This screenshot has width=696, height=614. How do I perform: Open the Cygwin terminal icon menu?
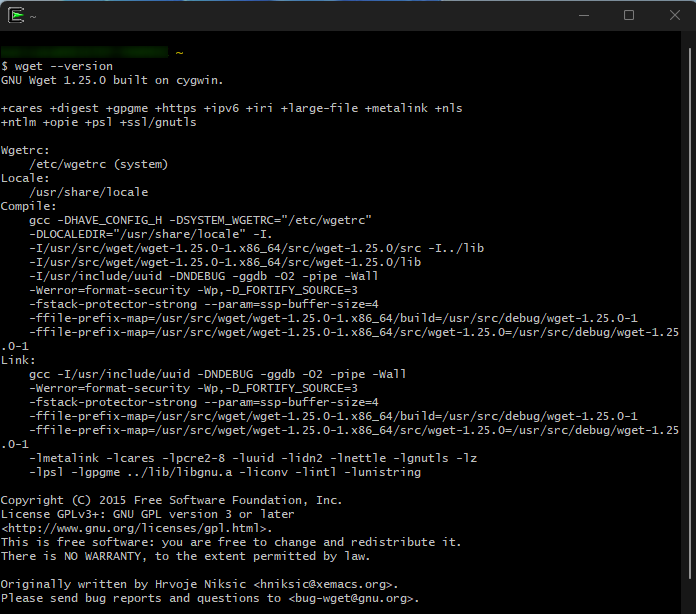16,16
